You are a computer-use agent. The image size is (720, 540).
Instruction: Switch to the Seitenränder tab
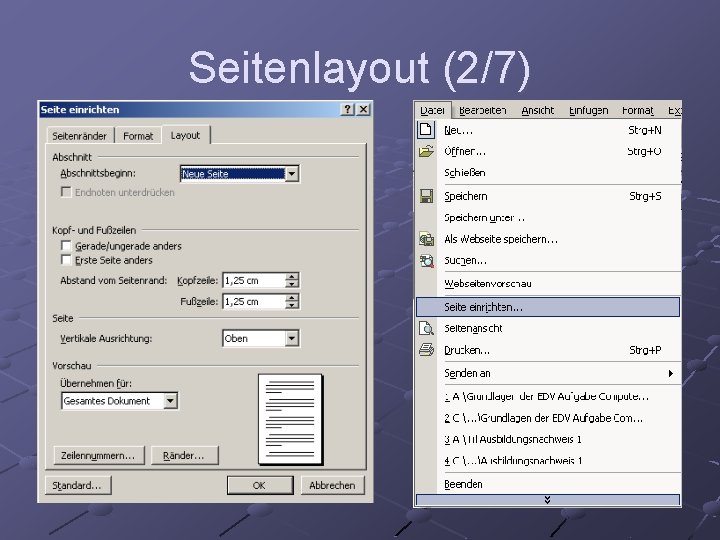79,136
